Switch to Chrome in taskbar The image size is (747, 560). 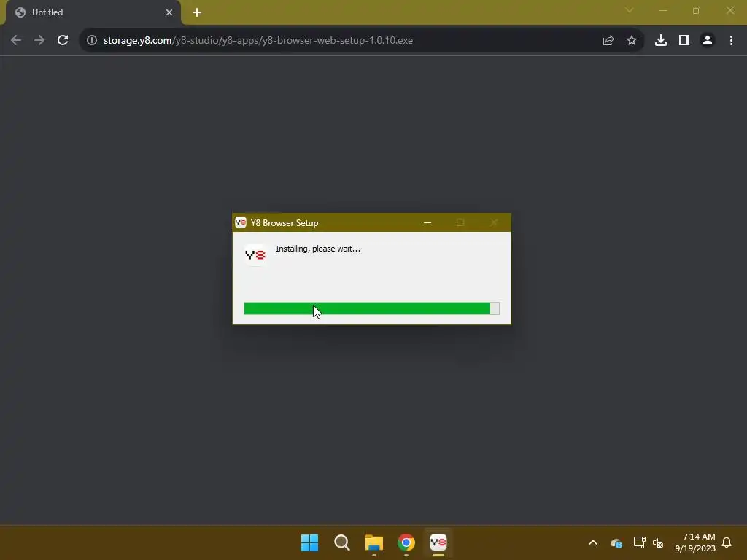pos(406,542)
